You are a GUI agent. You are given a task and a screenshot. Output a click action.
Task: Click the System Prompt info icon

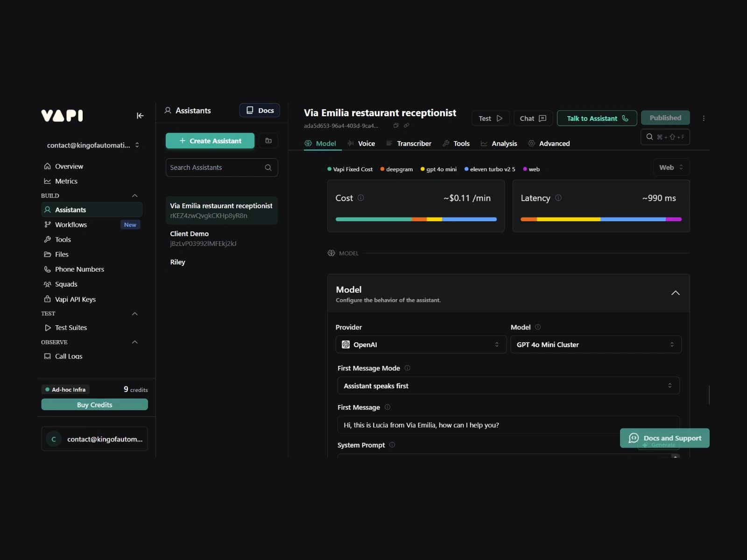click(x=392, y=445)
